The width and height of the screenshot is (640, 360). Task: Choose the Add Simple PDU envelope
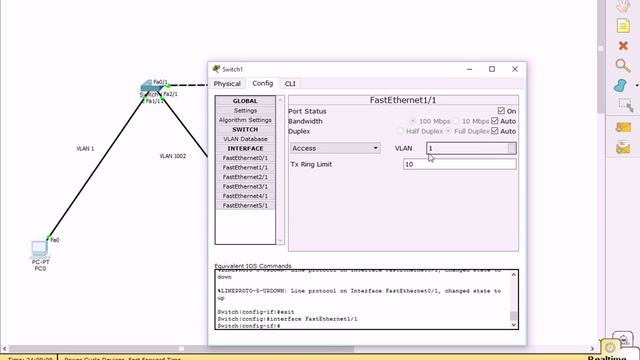click(623, 127)
